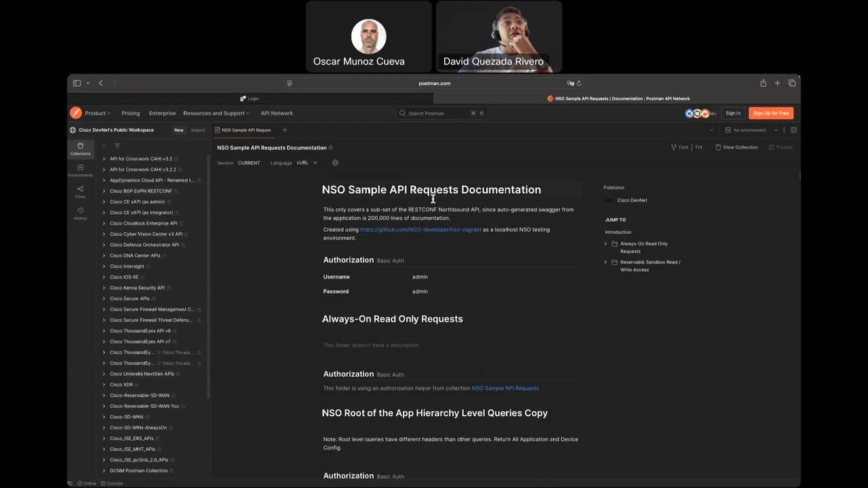Toggle sidebar icon in bottom status bar
Screen dimensions: 868x488
click(70, 483)
